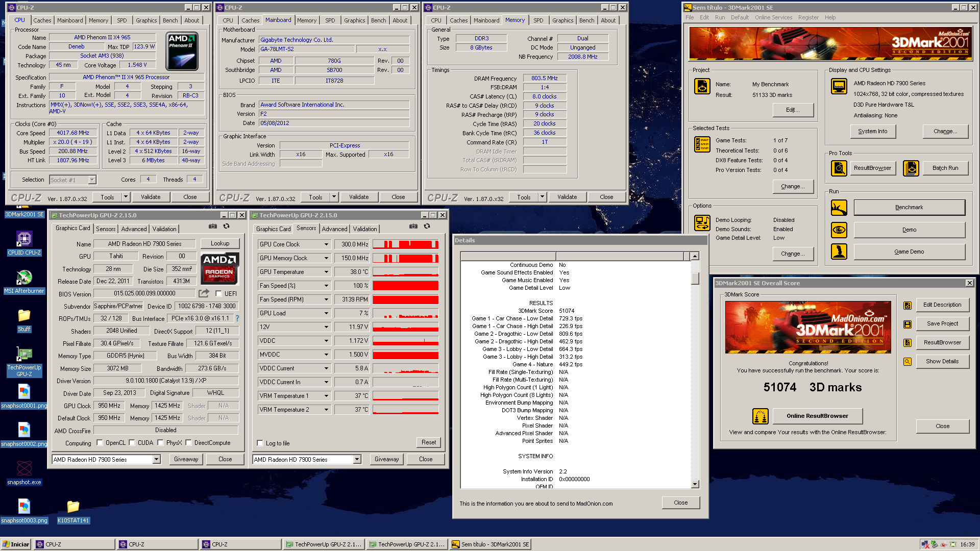The image size is (980, 551).
Task: Close the Details dialog with Close button
Action: tap(680, 503)
